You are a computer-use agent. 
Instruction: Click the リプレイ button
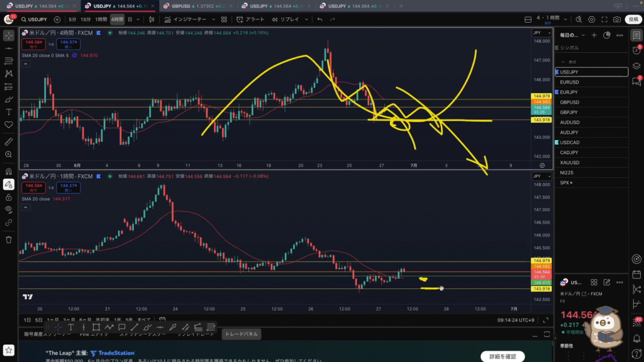pos(286,19)
